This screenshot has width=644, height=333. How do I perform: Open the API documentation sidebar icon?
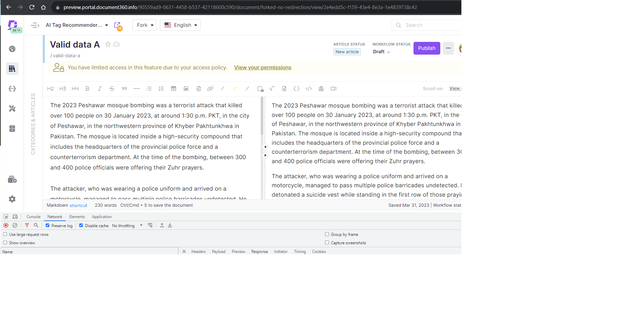12,89
